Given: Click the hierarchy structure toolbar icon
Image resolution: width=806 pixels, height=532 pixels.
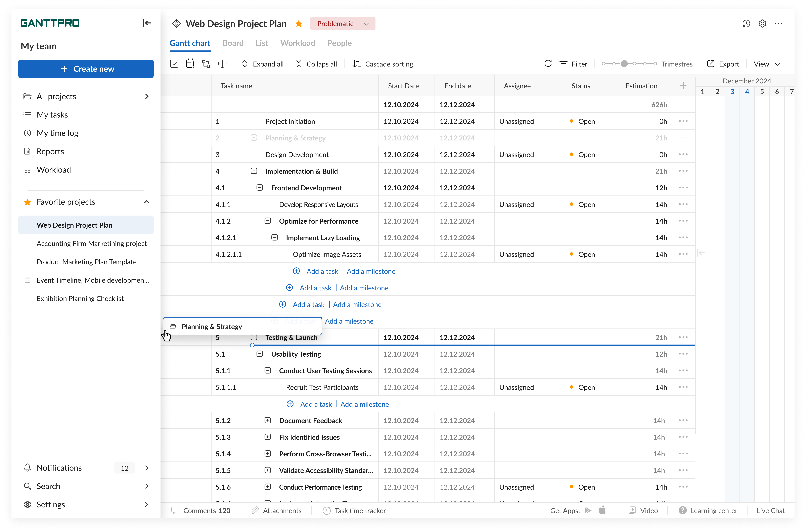Looking at the screenshot, I should pyautogui.click(x=206, y=64).
